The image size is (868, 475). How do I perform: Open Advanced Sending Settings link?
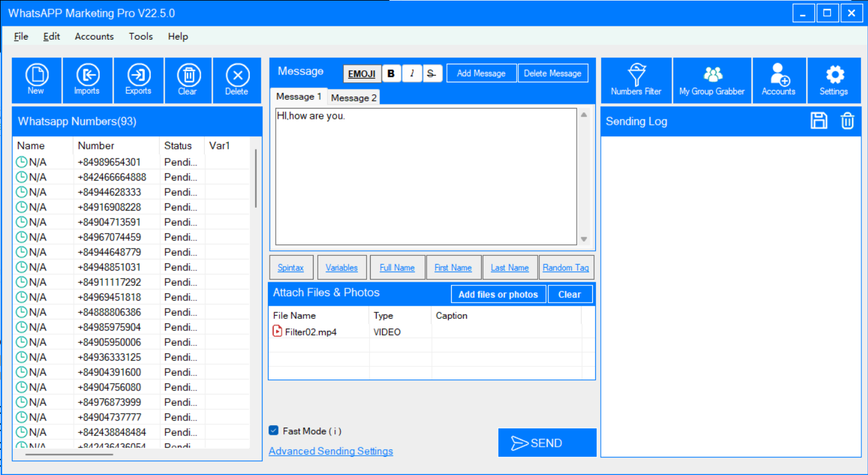(x=330, y=451)
